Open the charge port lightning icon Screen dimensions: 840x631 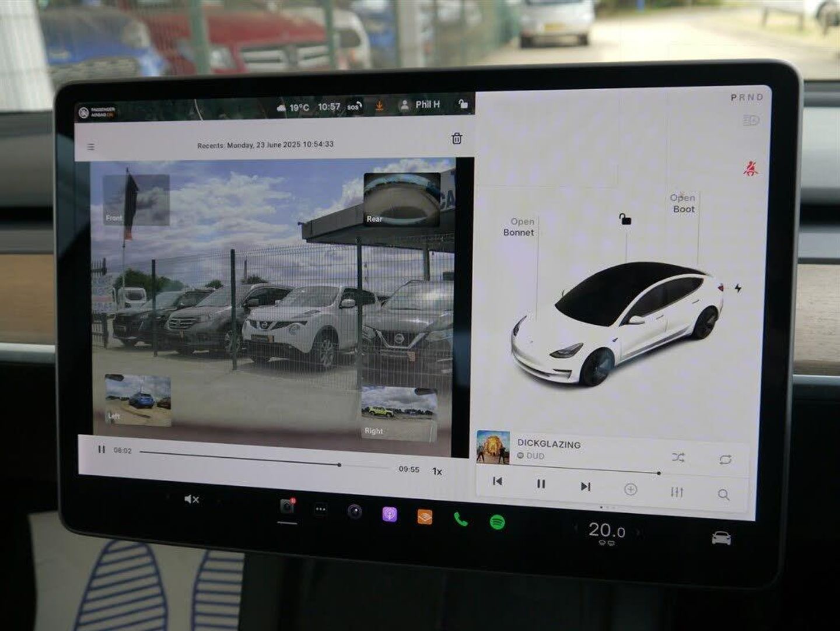point(738,288)
